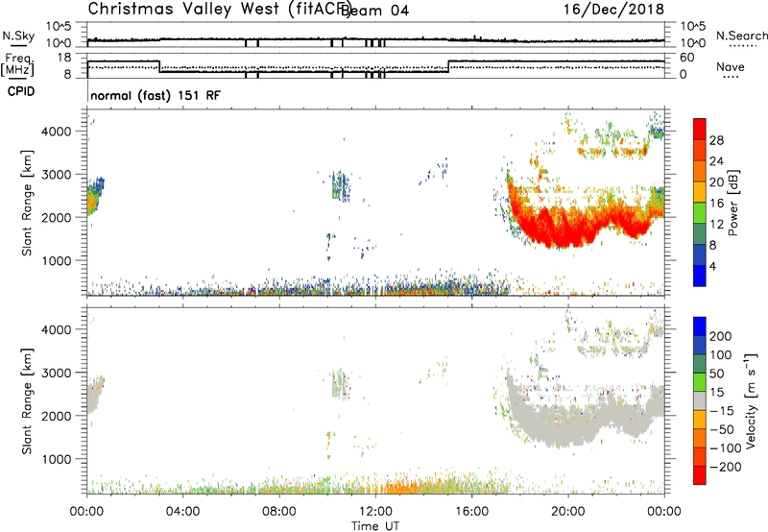The image size is (768, 532).
Task: Click the date "16/Dec/2018"
Action: pyautogui.click(x=613, y=10)
